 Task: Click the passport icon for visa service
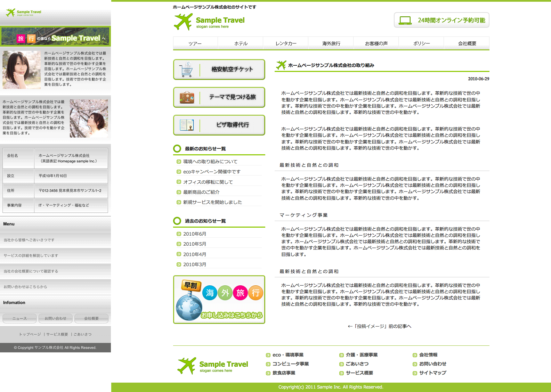(x=187, y=125)
